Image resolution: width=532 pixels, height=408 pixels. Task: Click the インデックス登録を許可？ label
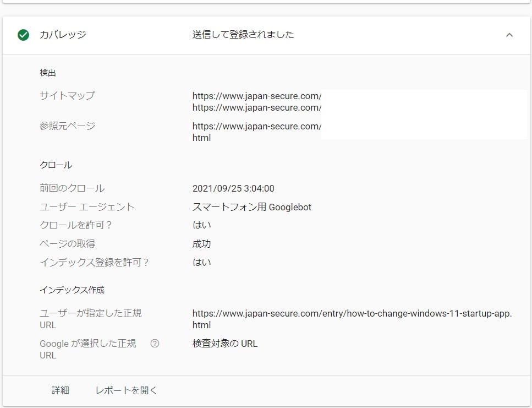pos(95,263)
